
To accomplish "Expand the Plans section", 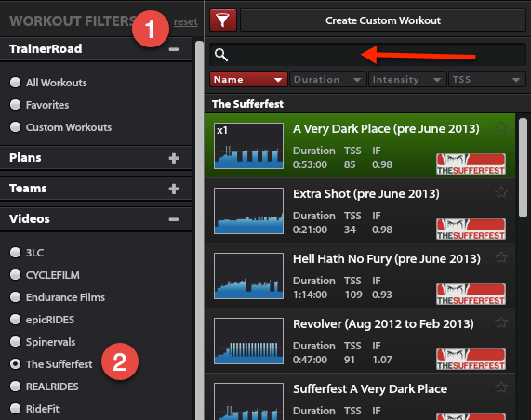I will (174, 158).
